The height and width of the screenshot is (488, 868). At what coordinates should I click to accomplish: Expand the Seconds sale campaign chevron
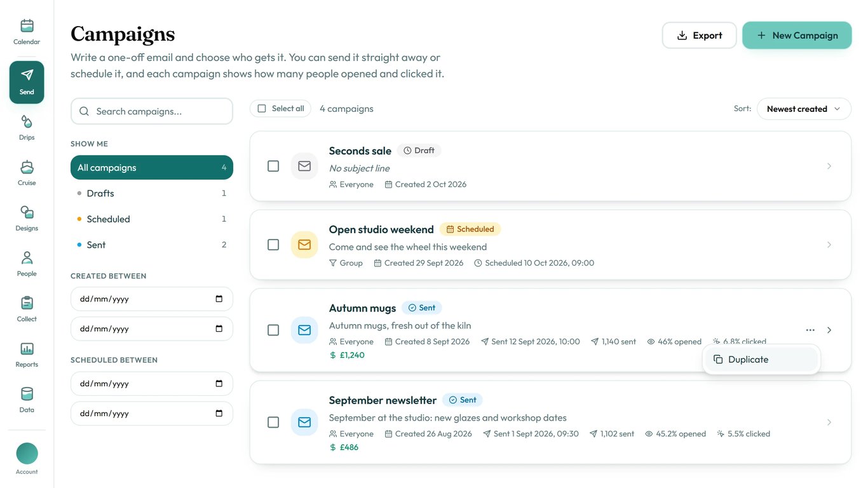tap(829, 166)
